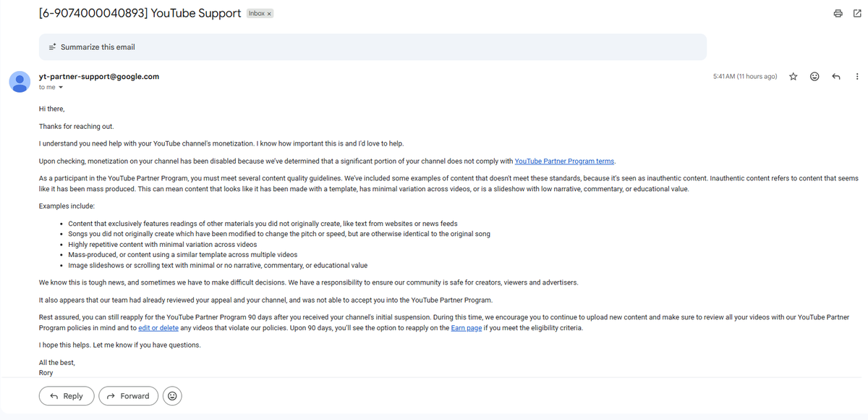
Task: Click the Reply button at bottom
Action: (x=67, y=396)
